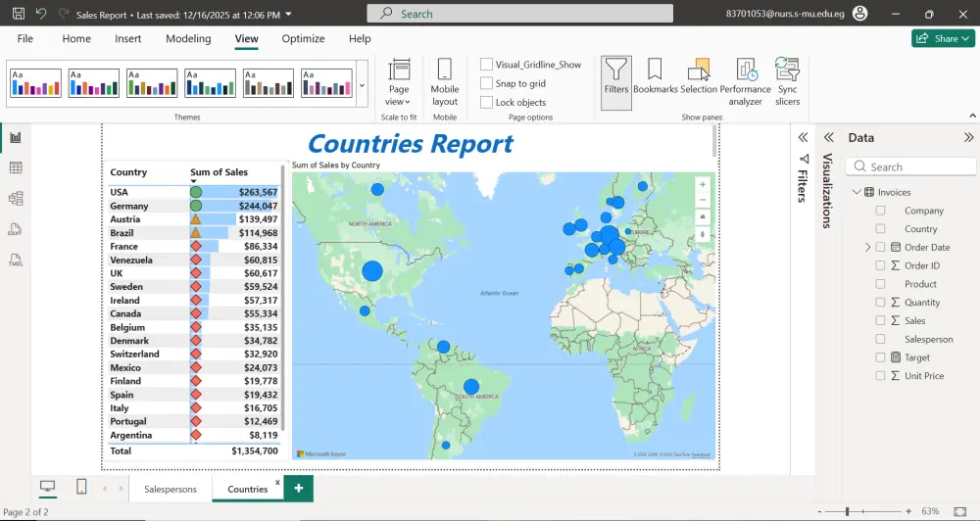This screenshot has height=521, width=980.
Task: Tick the Sales field checkbox
Action: [880, 321]
